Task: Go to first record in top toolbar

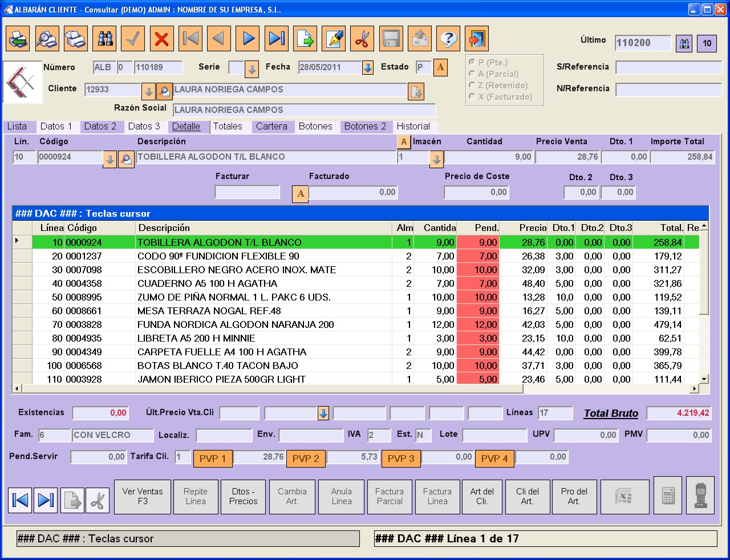Action: pyautogui.click(x=190, y=39)
